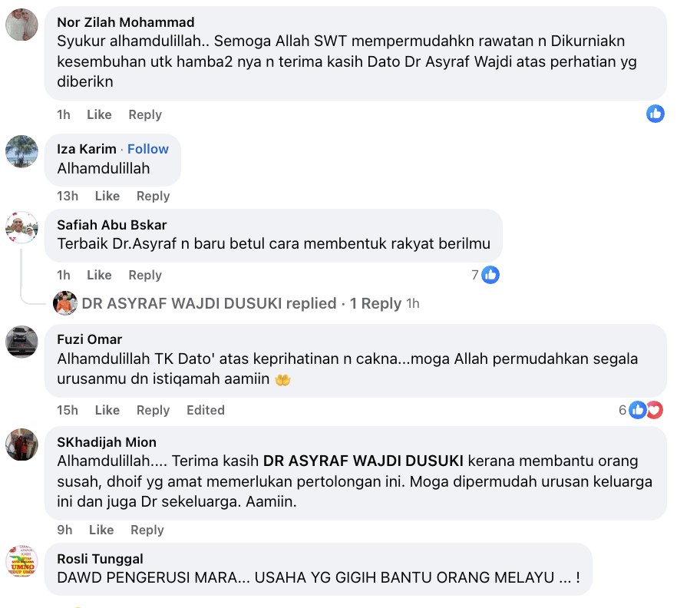Open Iza Karim's avatar
This screenshot has width=700, height=608.
click(21, 151)
